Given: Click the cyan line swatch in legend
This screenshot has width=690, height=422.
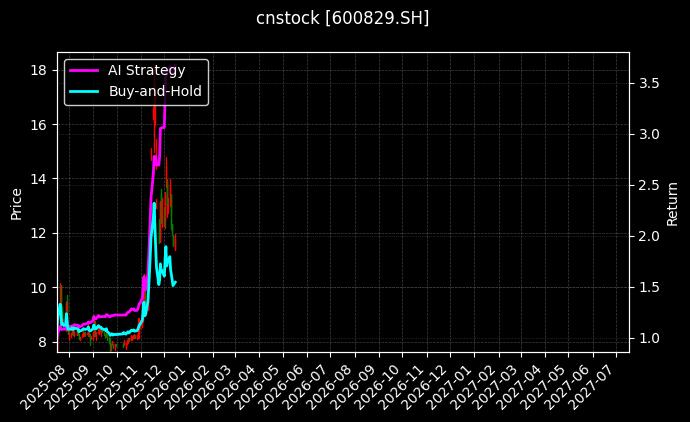Looking at the screenshot, I should [x=84, y=92].
